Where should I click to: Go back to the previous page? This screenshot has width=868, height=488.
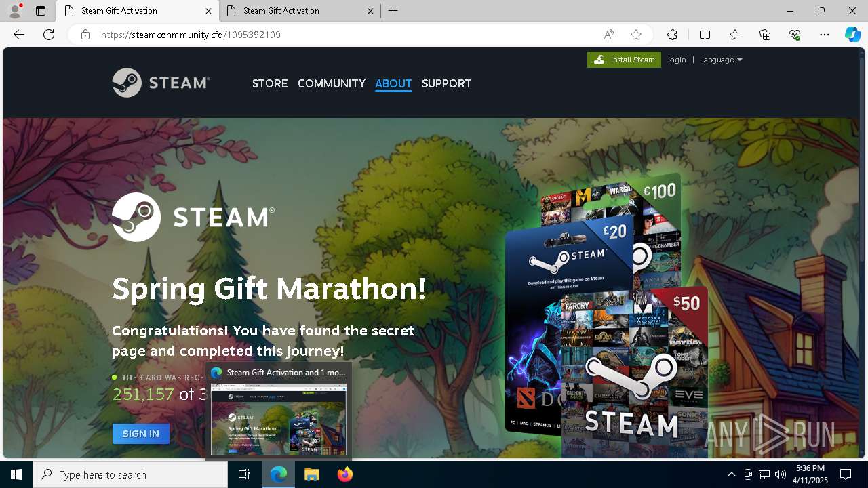[x=19, y=35]
